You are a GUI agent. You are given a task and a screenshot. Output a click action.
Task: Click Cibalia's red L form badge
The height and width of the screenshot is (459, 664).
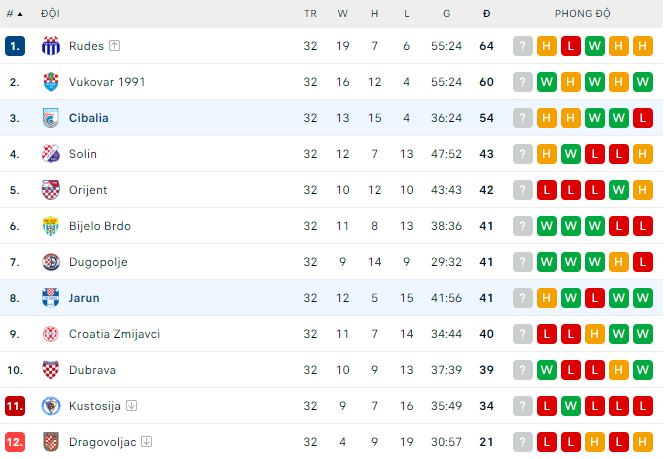642,118
